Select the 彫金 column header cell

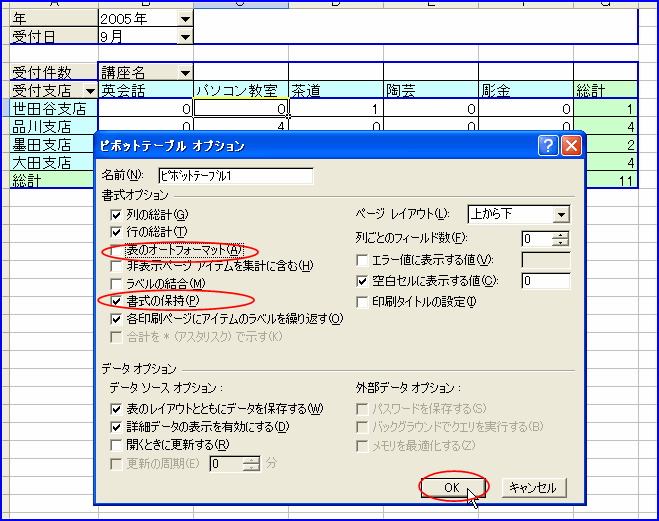tap(526, 90)
